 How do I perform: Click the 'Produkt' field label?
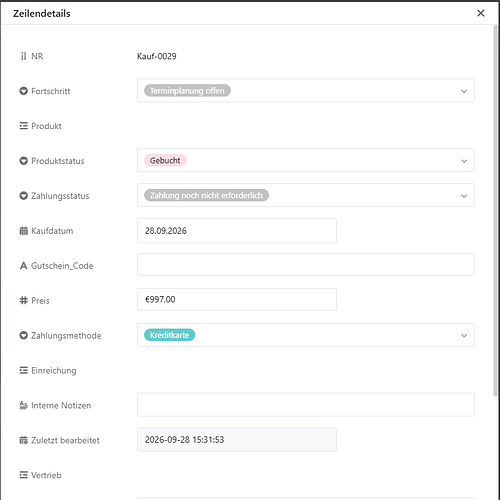pyautogui.click(x=46, y=126)
